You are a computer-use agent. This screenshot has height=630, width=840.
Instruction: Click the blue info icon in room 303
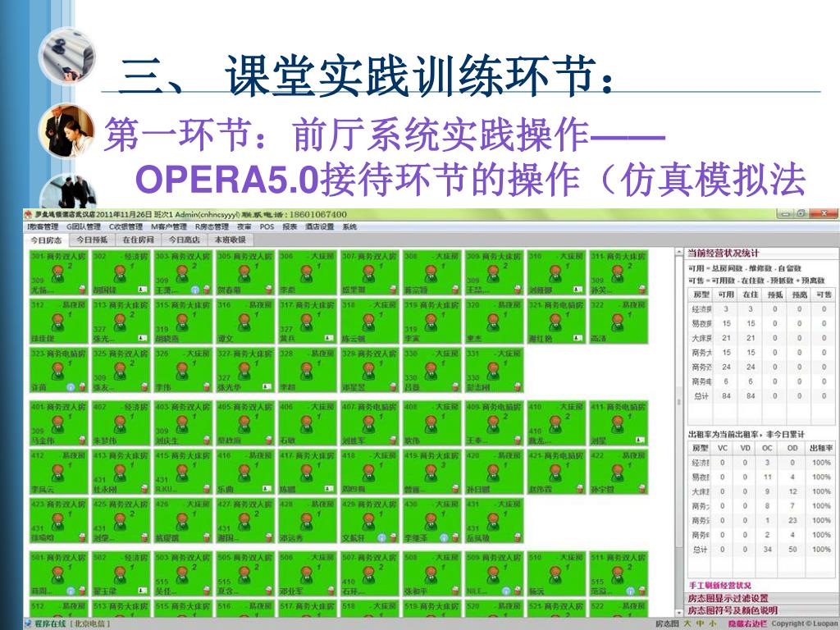pyautogui.click(x=195, y=290)
